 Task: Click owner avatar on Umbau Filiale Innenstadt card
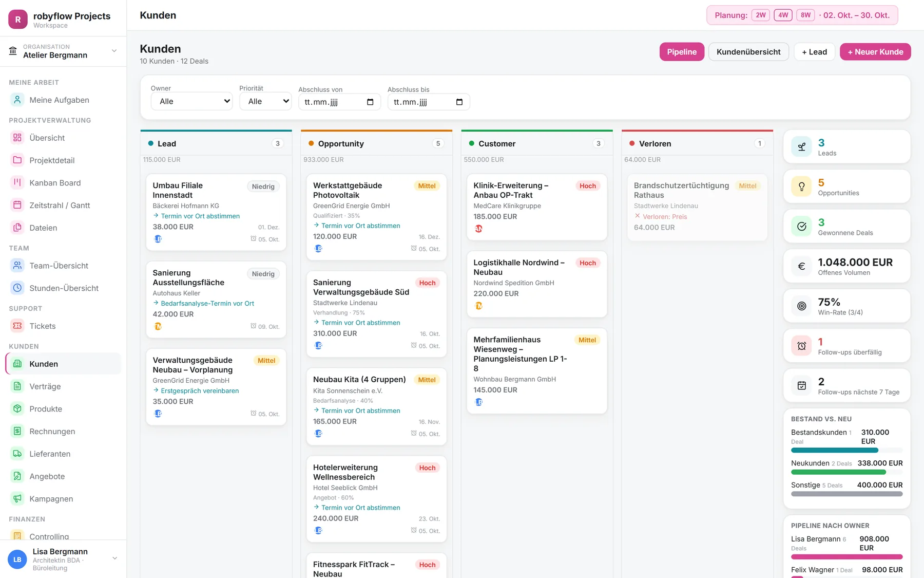pyautogui.click(x=158, y=239)
